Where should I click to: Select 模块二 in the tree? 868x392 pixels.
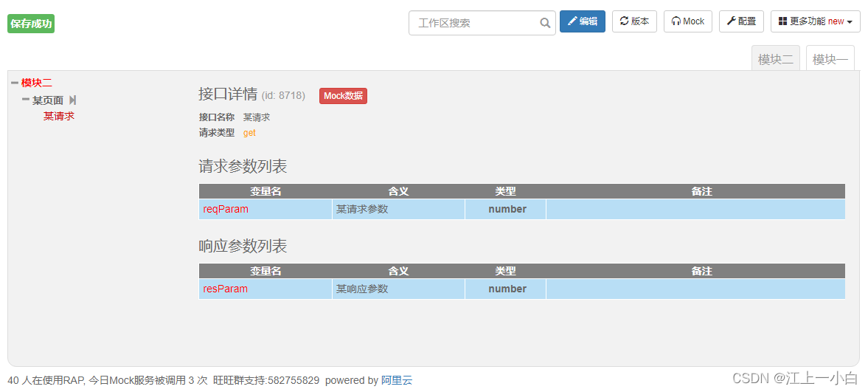tap(37, 83)
